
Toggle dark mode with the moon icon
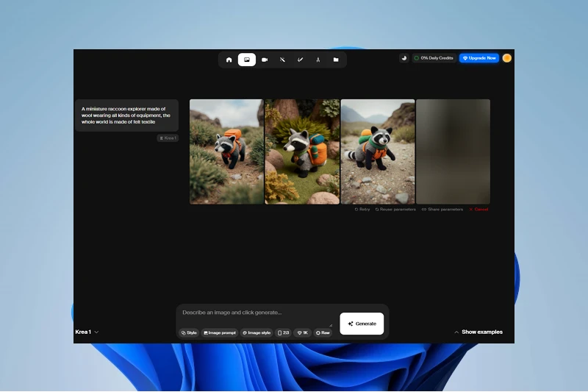pos(404,58)
